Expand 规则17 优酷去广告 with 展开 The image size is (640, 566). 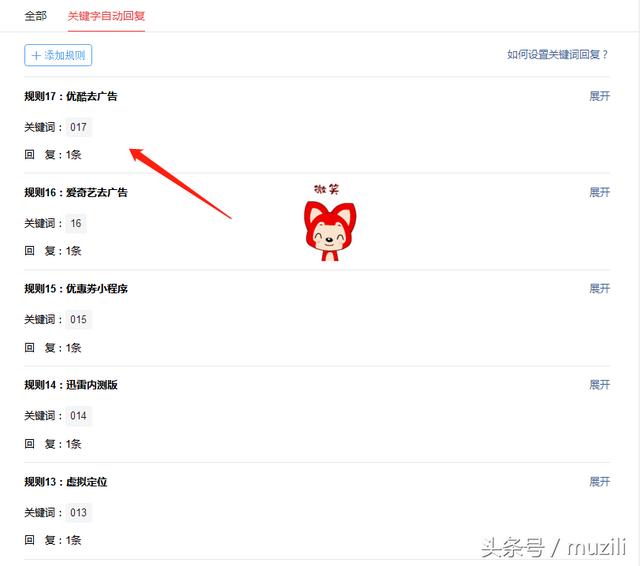(599, 96)
